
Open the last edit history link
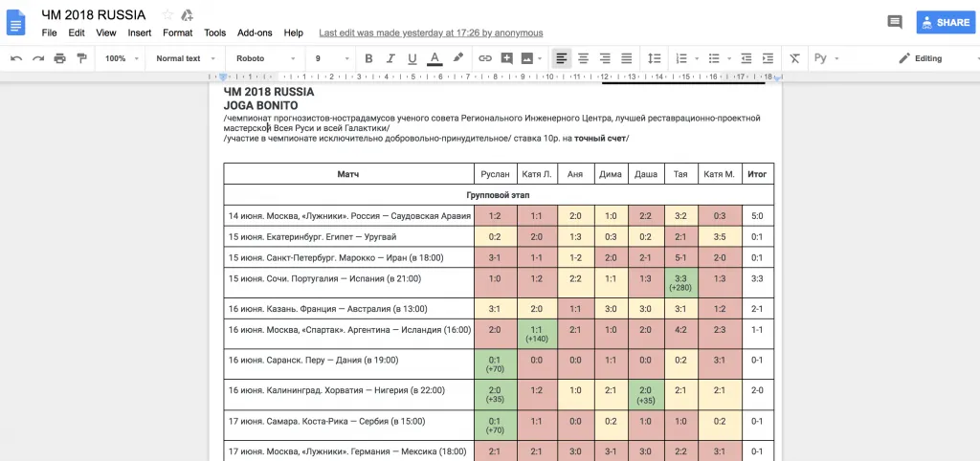(430, 33)
